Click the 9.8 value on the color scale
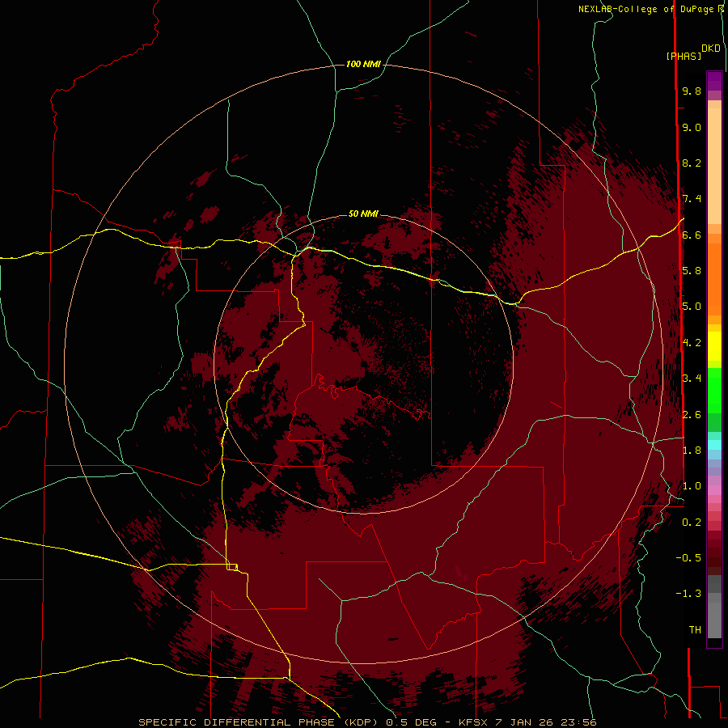Screen dimensions: 728x728 692,91
